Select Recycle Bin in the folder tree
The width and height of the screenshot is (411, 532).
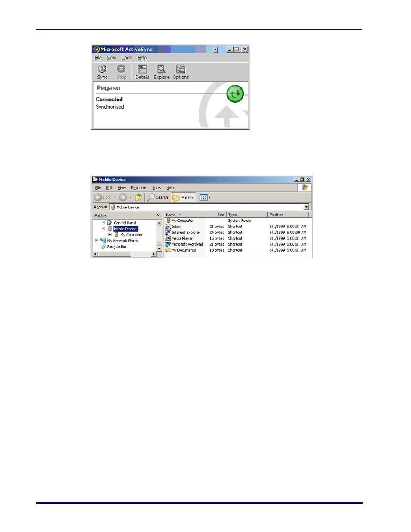[x=116, y=247]
